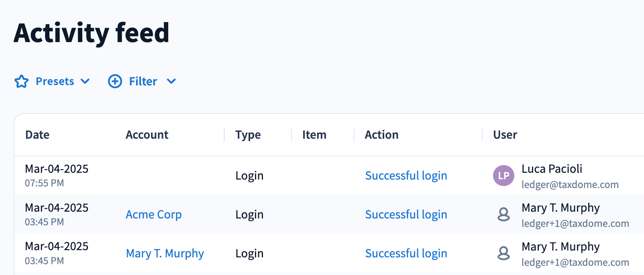
Task: Click Successful login in the Acme Corp row
Action: [x=406, y=214]
